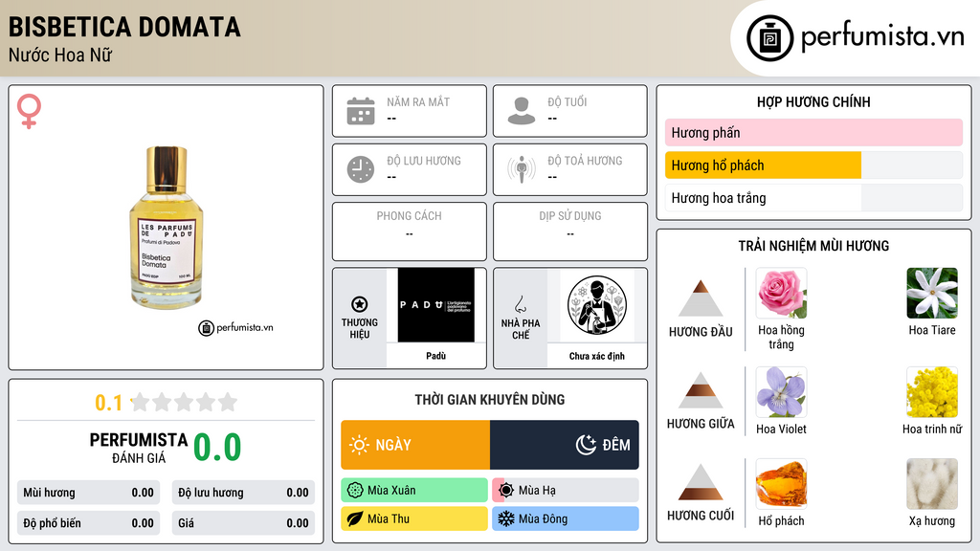Click the Độ phổ biến 0.00 score field
980x551 pixels.
tap(89, 523)
